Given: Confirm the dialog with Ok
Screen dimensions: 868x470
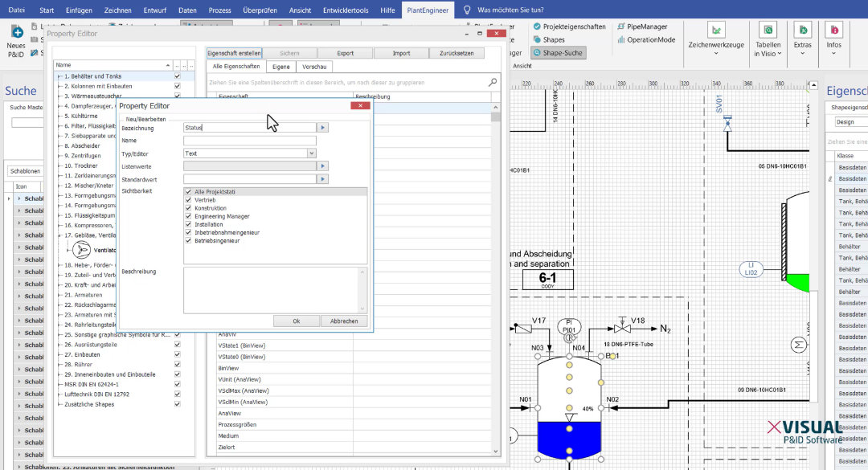Looking at the screenshot, I should [296, 321].
